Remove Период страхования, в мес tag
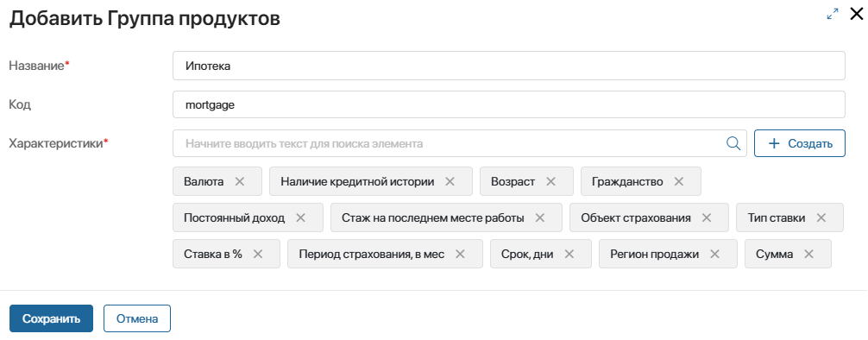Image resolution: width=868 pixels, height=340 pixels. [x=460, y=255]
